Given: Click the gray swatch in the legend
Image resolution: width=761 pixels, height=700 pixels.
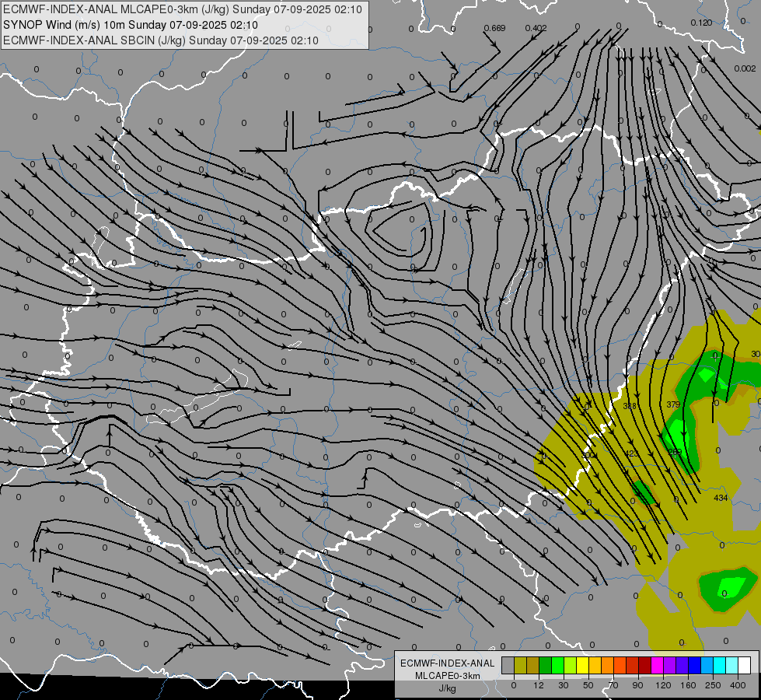Looking at the screenshot, I should (x=508, y=665).
